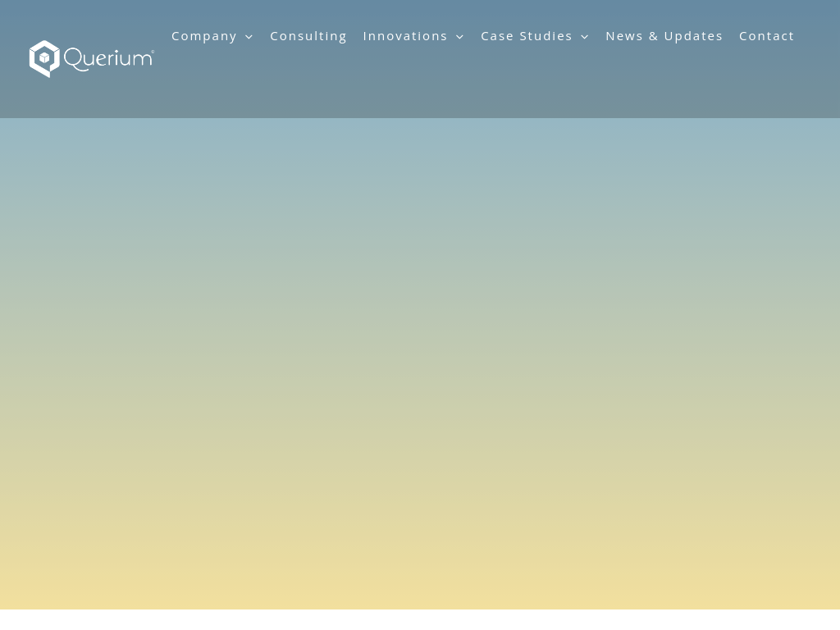The width and height of the screenshot is (840, 630).
Task: Click the Querium logo
Action: [92, 59]
